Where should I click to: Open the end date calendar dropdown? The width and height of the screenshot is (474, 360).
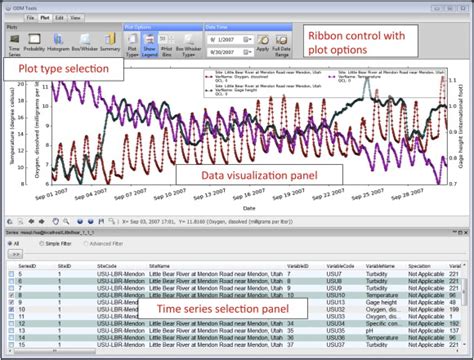(248, 52)
